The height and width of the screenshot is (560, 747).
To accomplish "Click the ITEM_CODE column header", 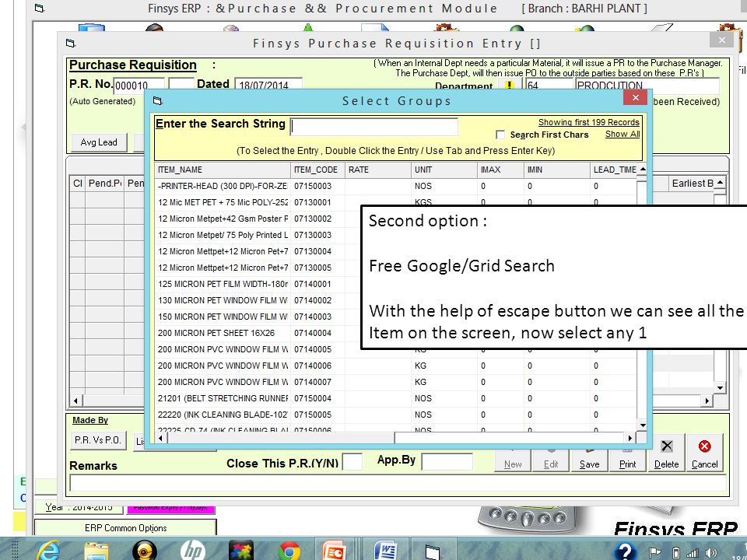I will click(x=317, y=170).
